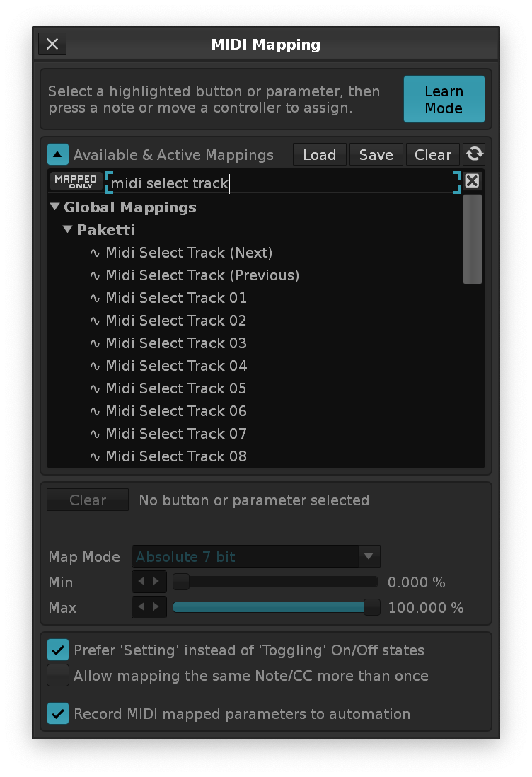This screenshot has height=777, width=532.
Task: Uncheck Prefer 'Setting' instead of 'Toggling'
Action: point(58,650)
